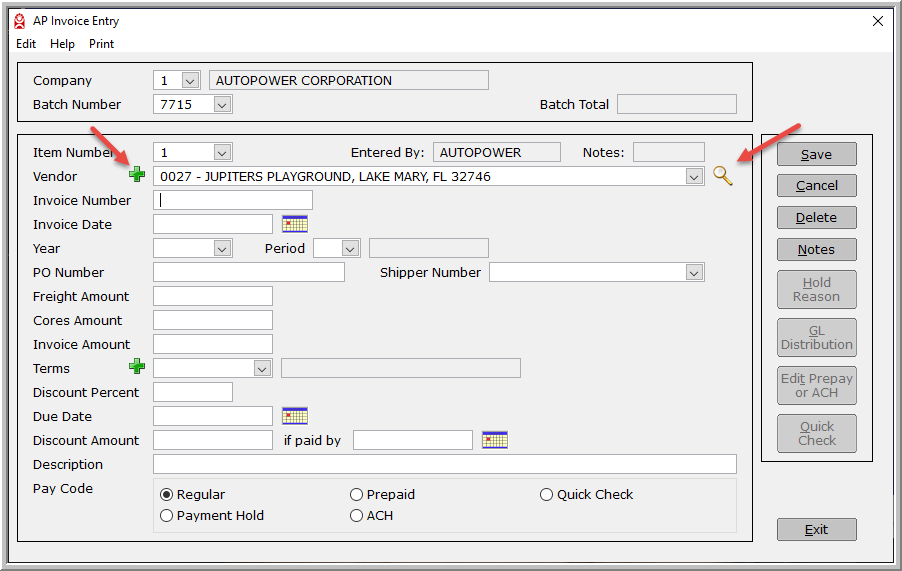Open the 'if paid by' calendar picker
This screenshot has width=902, height=571.
pyautogui.click(x=495, y=440)
